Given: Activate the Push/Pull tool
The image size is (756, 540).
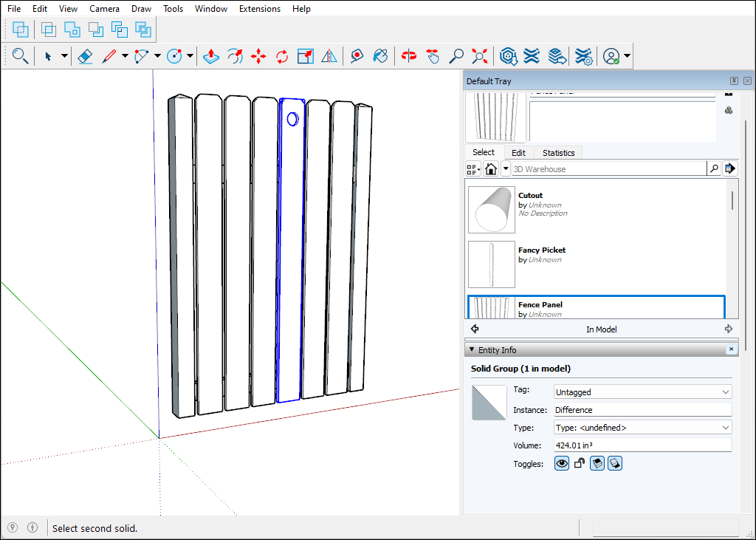Looking at the screenshot, I should pyautogui.click(x=210, y=55).
